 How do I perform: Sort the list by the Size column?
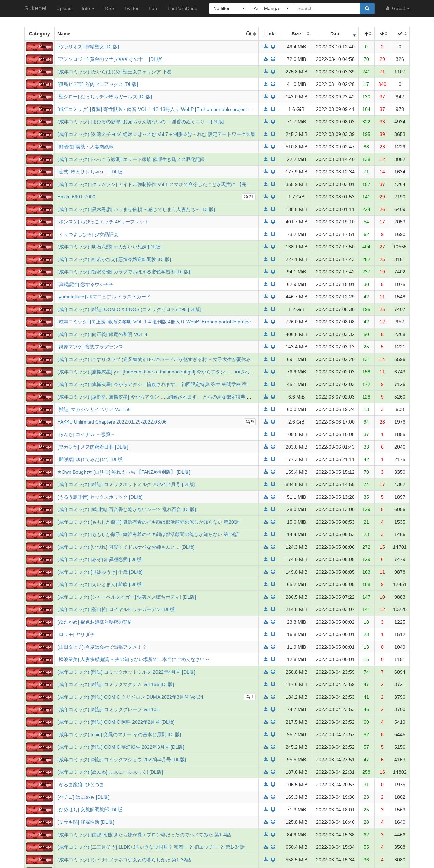click(x=296, y=34)
